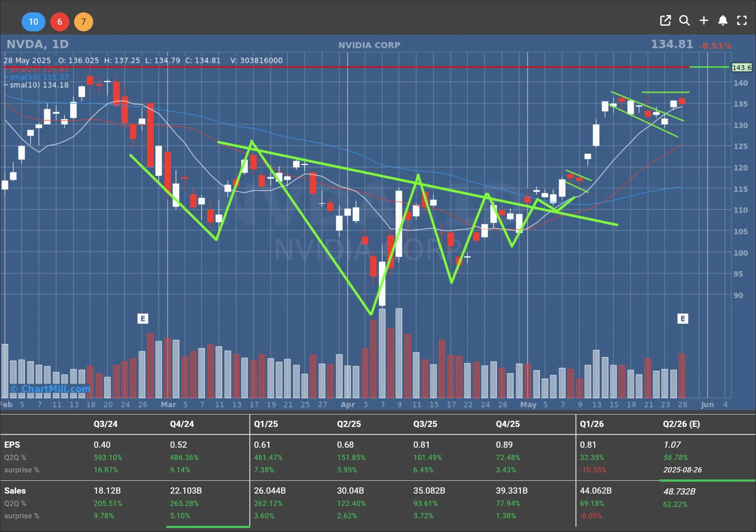Click estimated EPS value 1.07
The image size is (756, 532).
(x=672, y=445)
